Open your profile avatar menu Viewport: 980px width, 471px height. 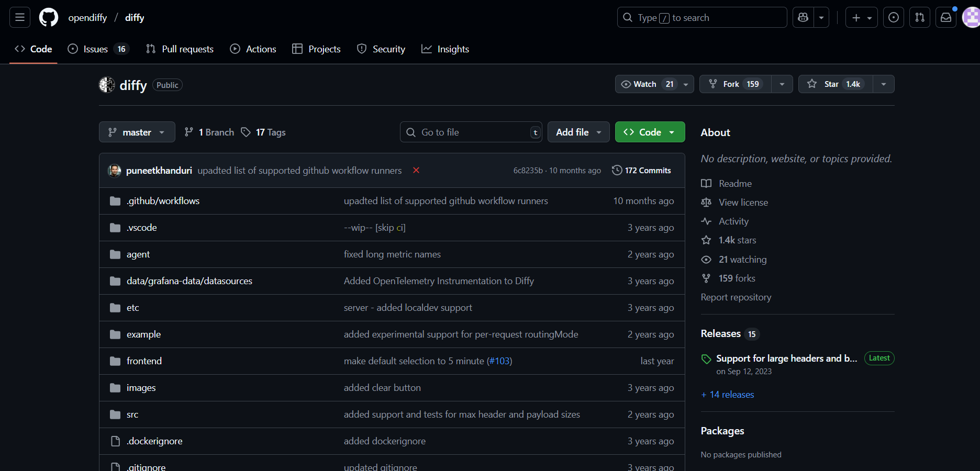pyautogui.click(x=971, y=17)
